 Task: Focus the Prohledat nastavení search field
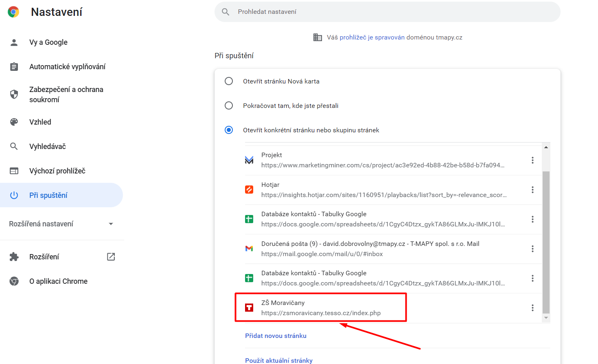click(x=388, y=12)
